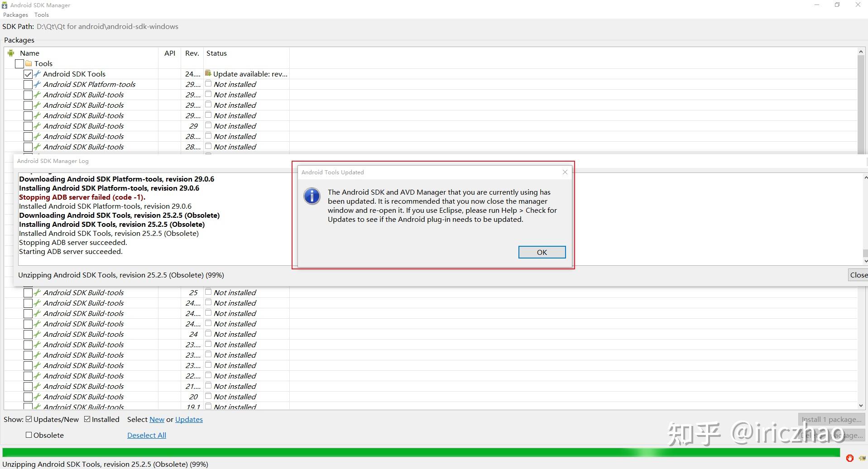Check the Android SDK Platform-tools checkbox

tap(28, 85)
